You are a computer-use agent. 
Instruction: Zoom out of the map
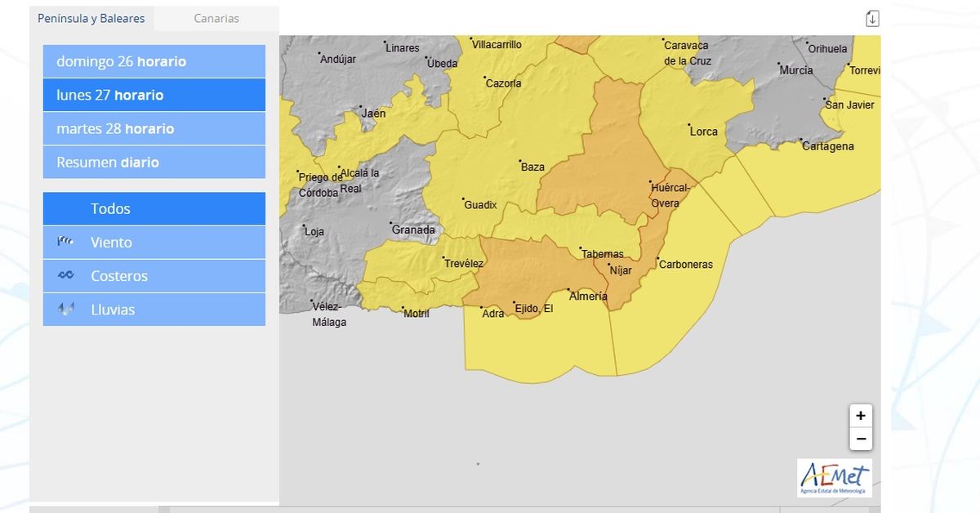coord(861,439)
